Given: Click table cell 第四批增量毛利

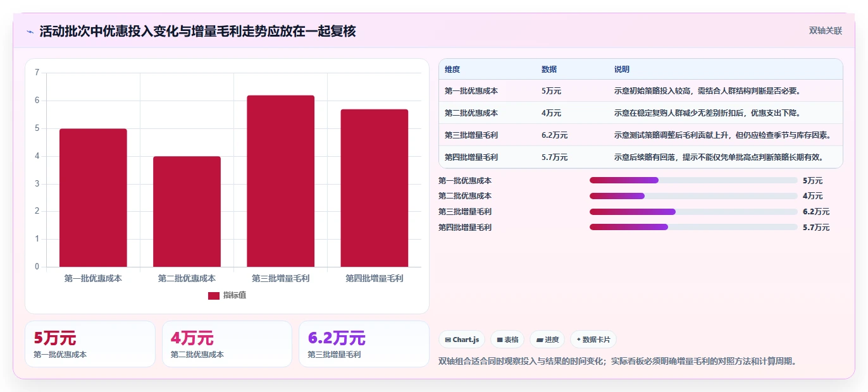Looking at the screenshot, I should point(471,157).
